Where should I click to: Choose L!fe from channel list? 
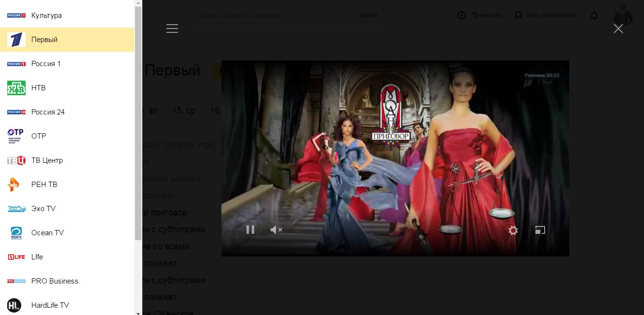(67, 257)
